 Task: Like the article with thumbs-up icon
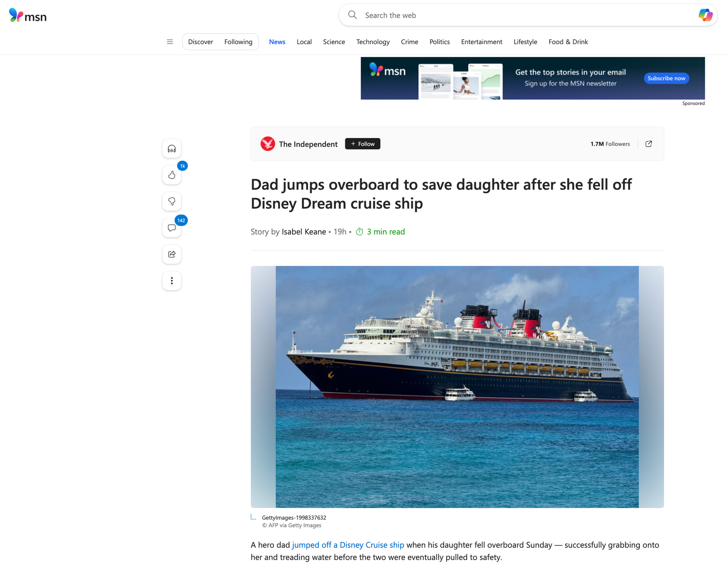click(x=172, y=175)
